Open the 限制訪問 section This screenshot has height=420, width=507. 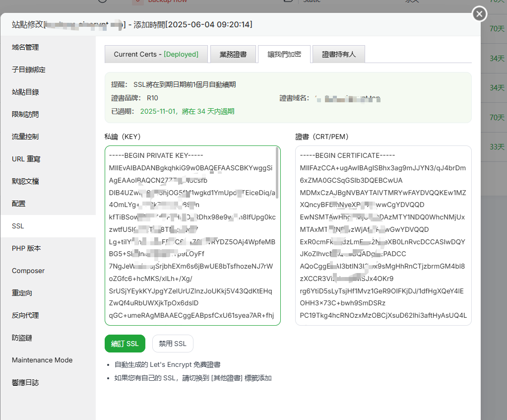[x=25, y=115]
